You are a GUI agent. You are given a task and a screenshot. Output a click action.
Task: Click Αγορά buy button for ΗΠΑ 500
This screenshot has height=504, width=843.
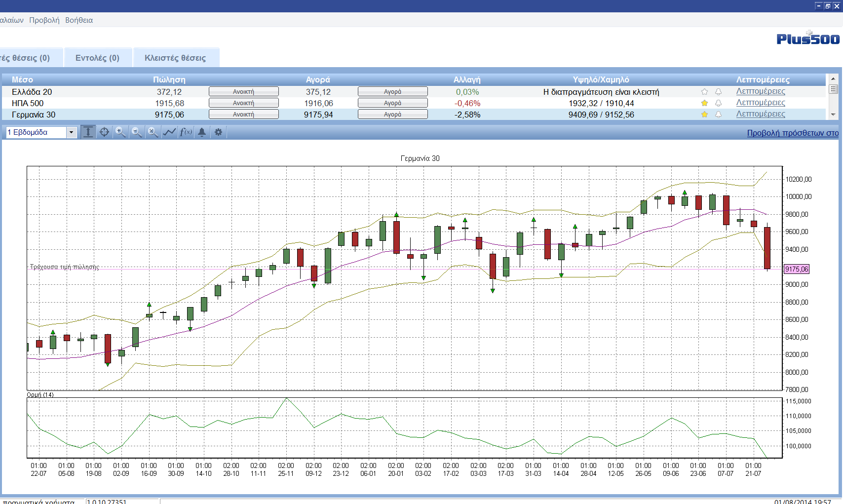(393, 103)
